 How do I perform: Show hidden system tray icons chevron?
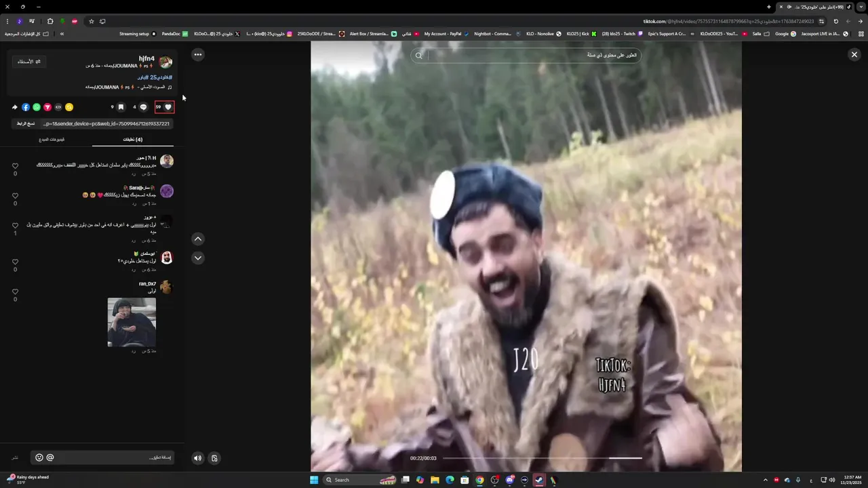point(766,480)
